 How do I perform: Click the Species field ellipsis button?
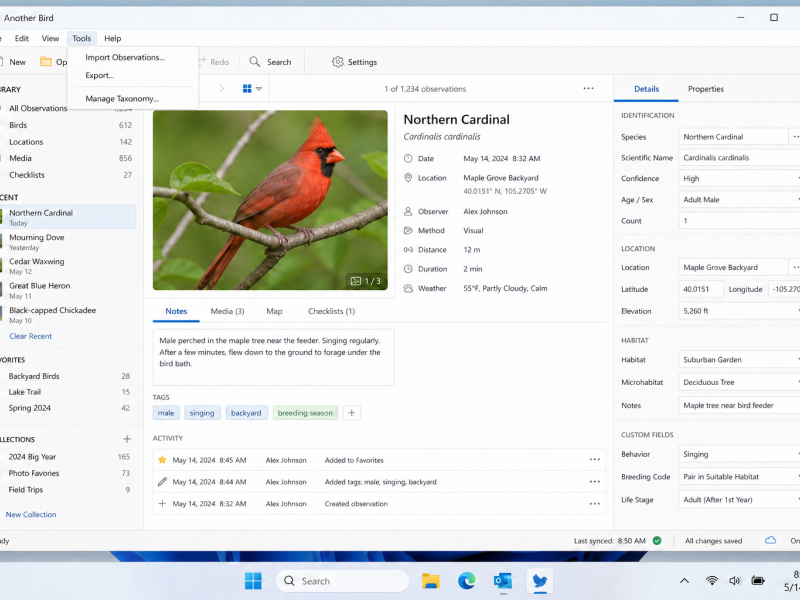coord(795,137)
